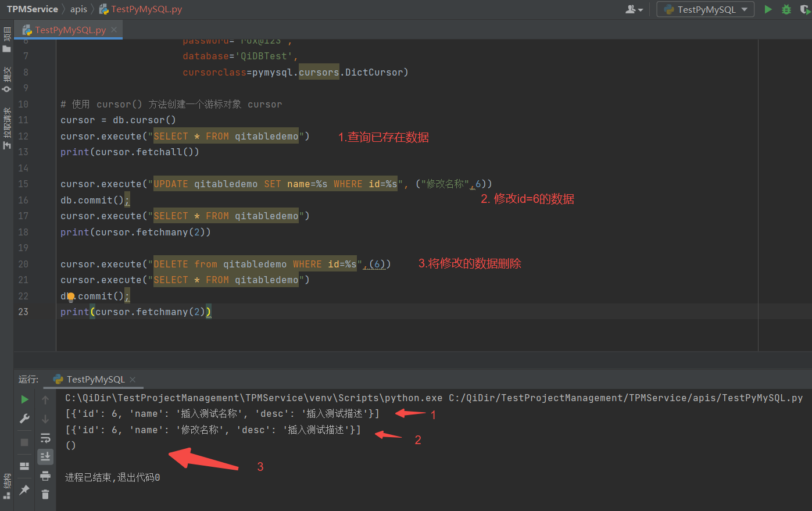Click the print(cursor.fetchmany(2)) on line 18
812x511 pixels.
coord(135,232)
